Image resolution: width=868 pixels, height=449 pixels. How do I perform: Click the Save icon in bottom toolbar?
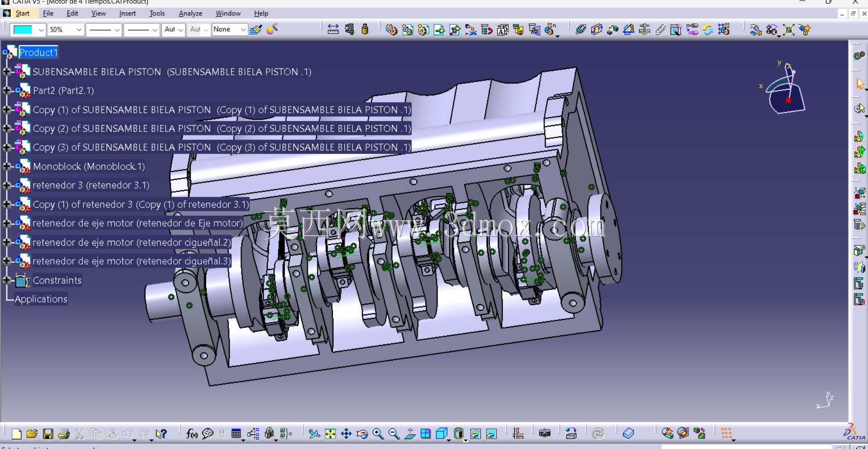pos(48,434)
